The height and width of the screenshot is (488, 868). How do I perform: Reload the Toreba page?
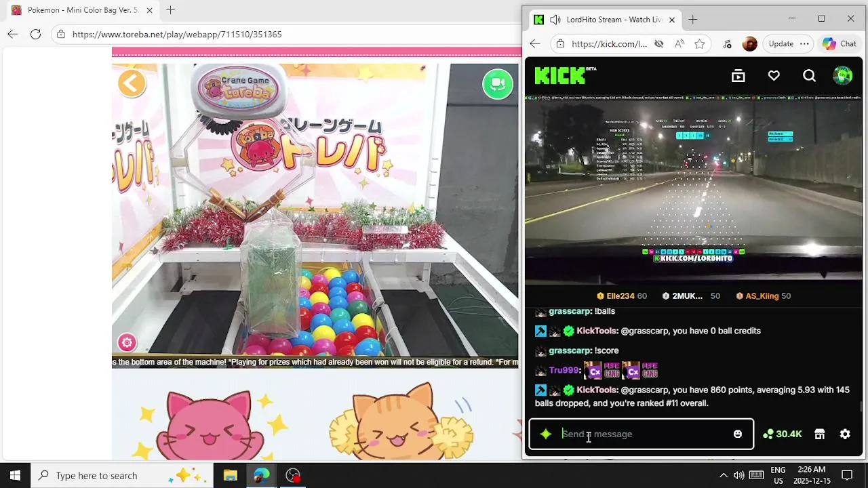pos(35,34)
